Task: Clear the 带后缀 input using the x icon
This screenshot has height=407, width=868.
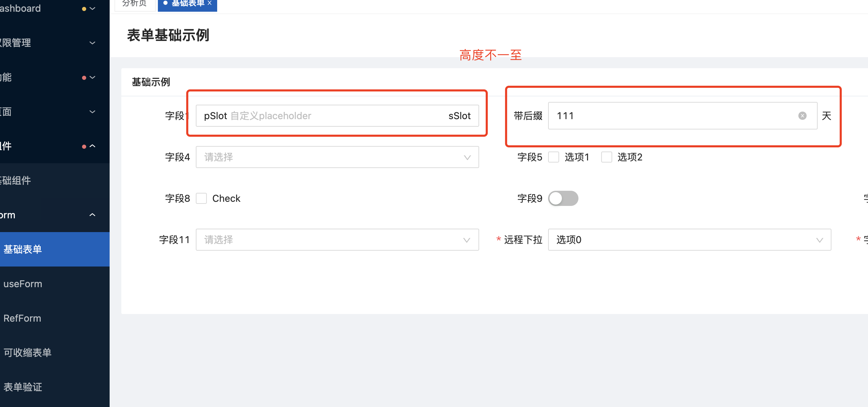Action: (803, 116)
